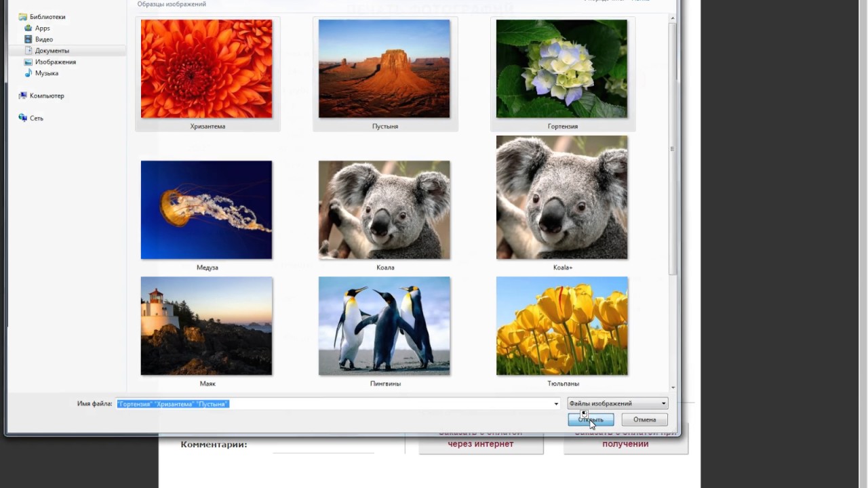Click the Документы library icon
868x488 pixels.
(x=28, y=51)
